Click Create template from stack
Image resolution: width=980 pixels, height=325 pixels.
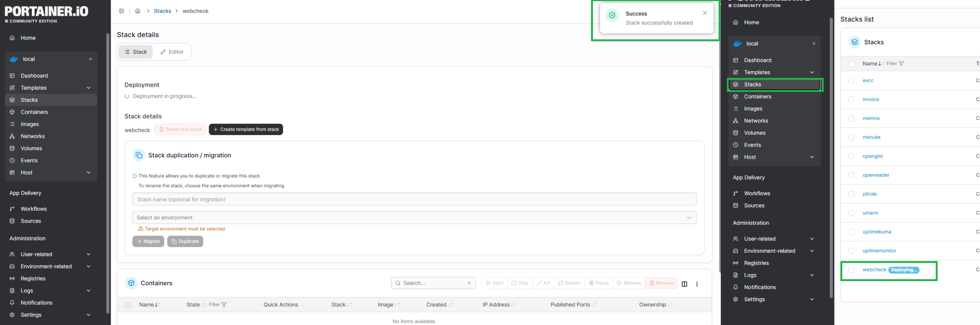pos(246,129)
